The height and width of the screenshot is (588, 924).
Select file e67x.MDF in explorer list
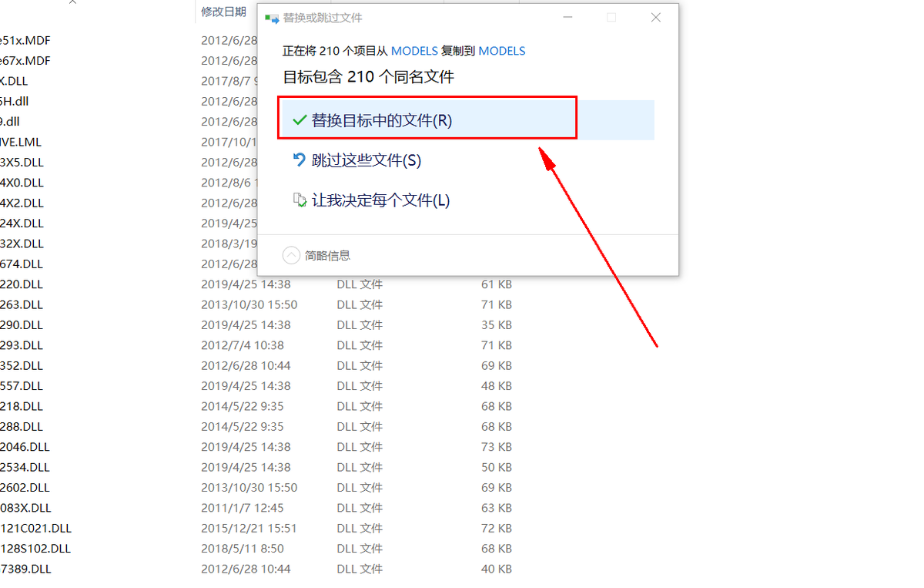(25, 60)
